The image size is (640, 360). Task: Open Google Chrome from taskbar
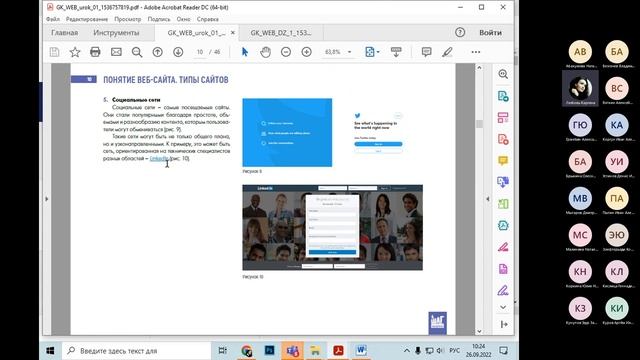point(246,351)
